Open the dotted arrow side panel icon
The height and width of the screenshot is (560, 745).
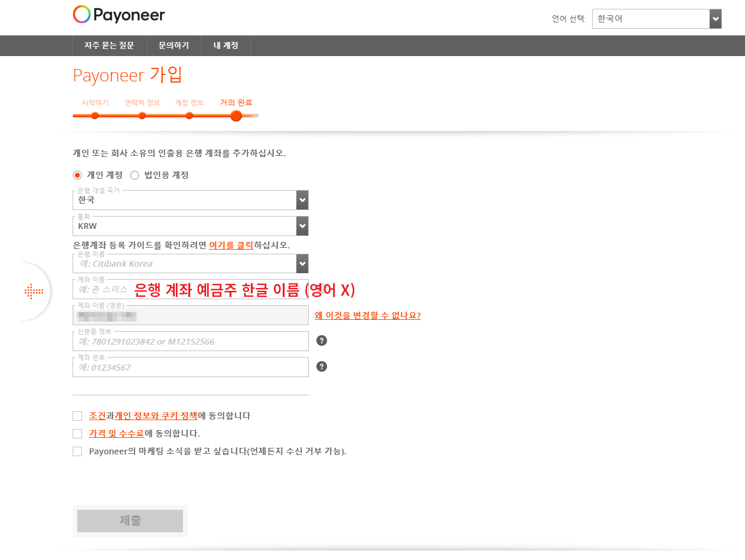click(x=34, y=291)
